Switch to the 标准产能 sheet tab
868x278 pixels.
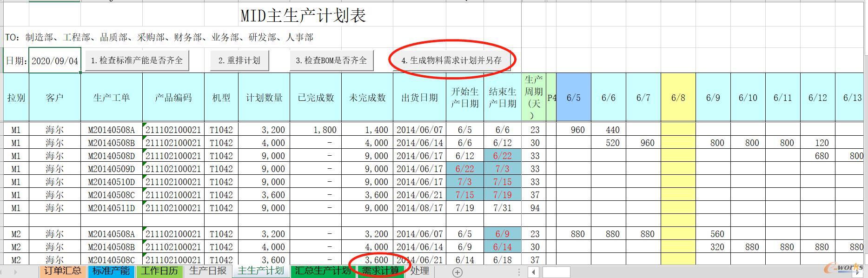(x=111, y=271)
